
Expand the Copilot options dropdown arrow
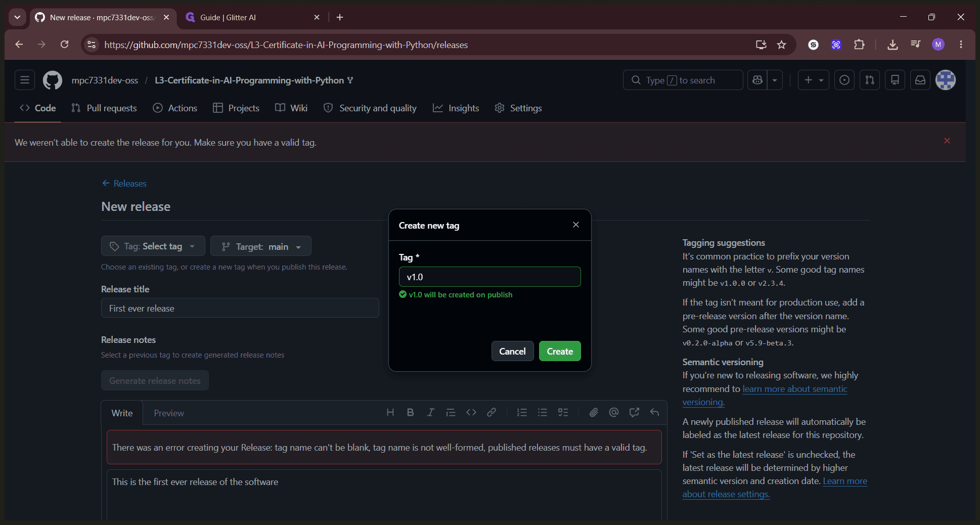775,80
